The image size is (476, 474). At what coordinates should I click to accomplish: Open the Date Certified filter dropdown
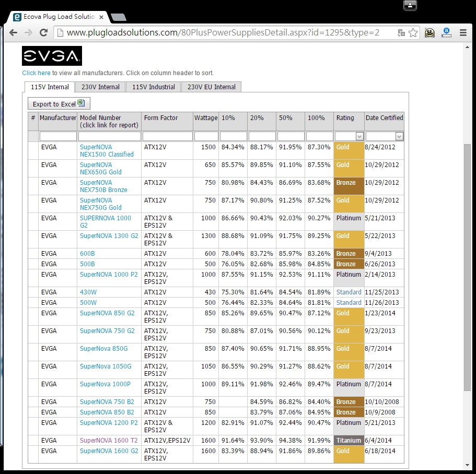[399, 136]
